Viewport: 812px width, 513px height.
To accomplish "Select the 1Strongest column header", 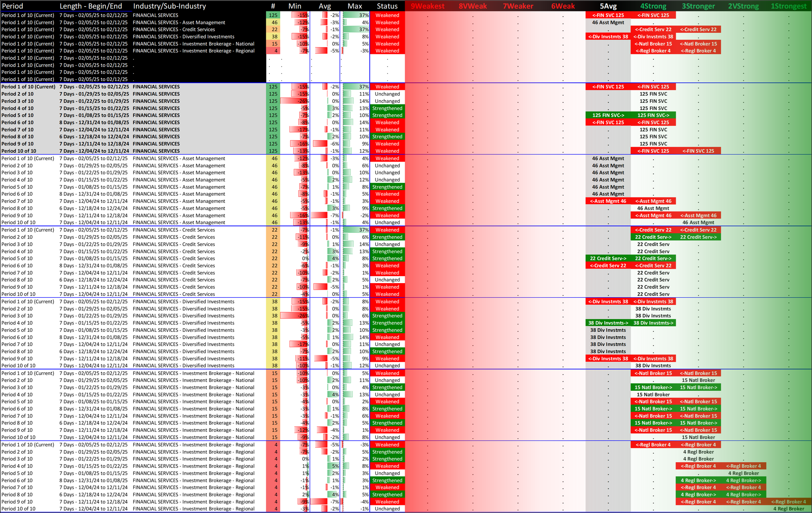I will pyautogui.click(x=788, y=6).
